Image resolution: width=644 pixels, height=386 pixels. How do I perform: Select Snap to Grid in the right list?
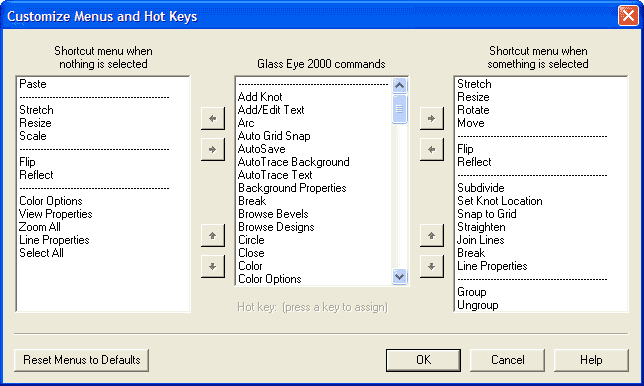pyautogui.click(x=487, y=214)
